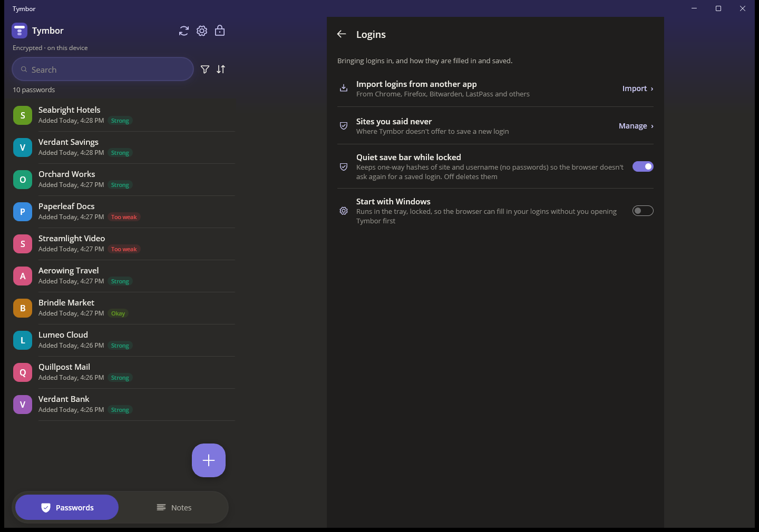
Task: Enable Start with Windows toggle
Action: coord(643,211)
